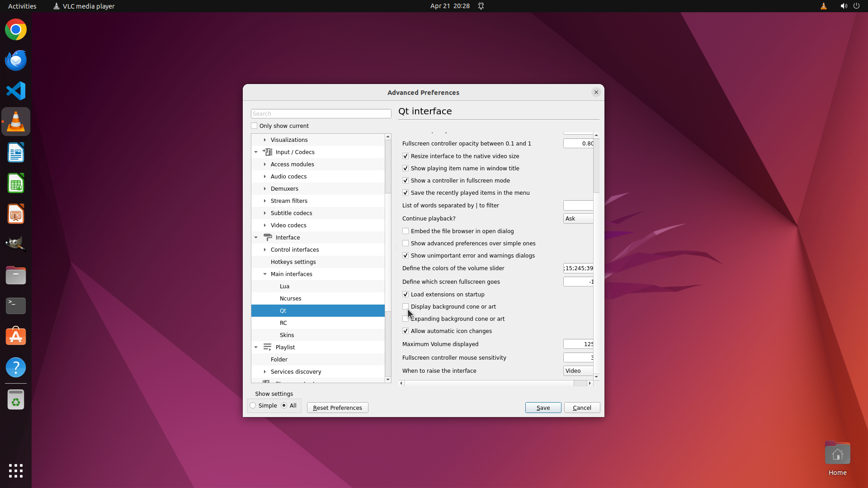Click the Save button
This screenshot has width=868, height=488.
coord(543,408)
